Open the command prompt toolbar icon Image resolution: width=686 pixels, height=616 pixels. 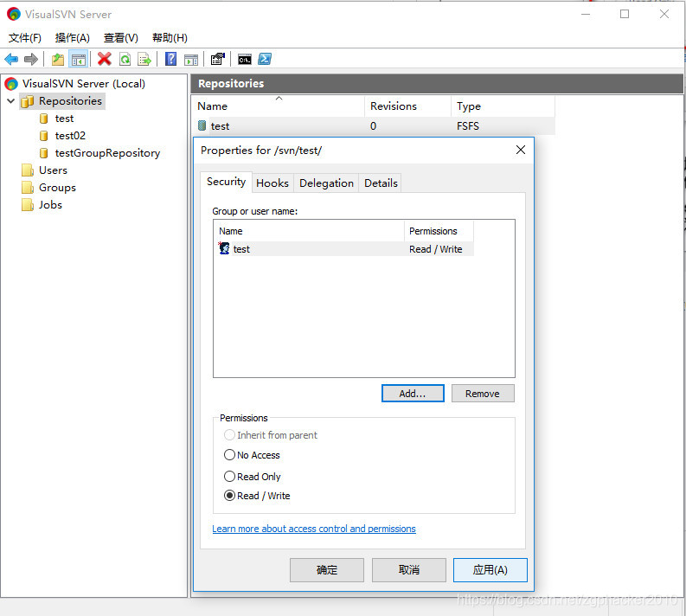(245, 60)
